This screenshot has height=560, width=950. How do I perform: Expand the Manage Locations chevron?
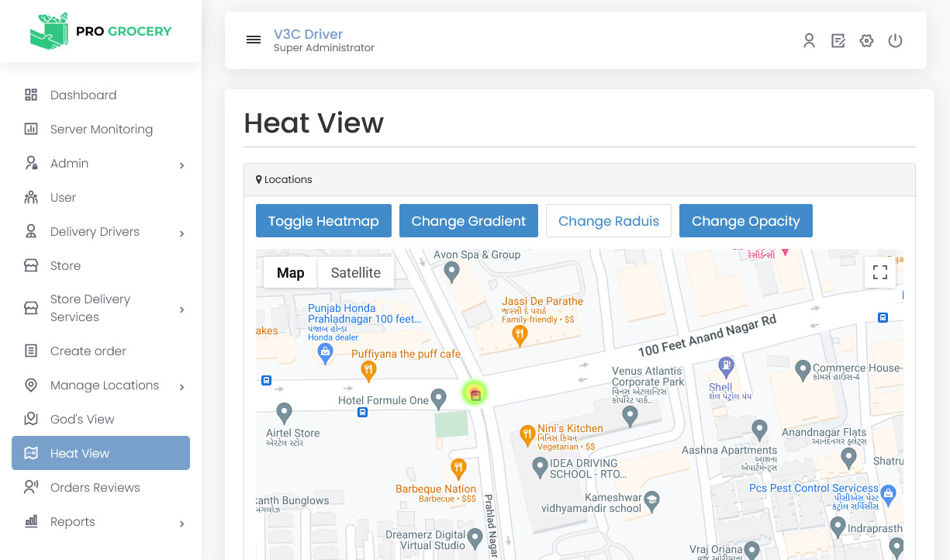tap(181, 387)
